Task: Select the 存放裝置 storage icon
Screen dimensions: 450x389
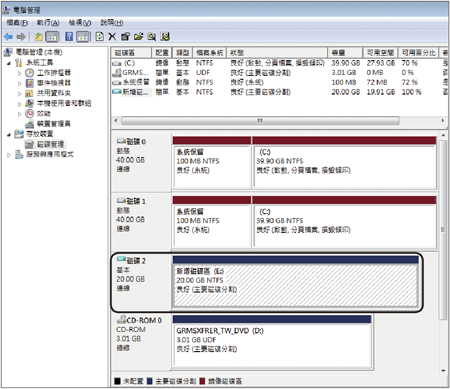Action: 19,134
